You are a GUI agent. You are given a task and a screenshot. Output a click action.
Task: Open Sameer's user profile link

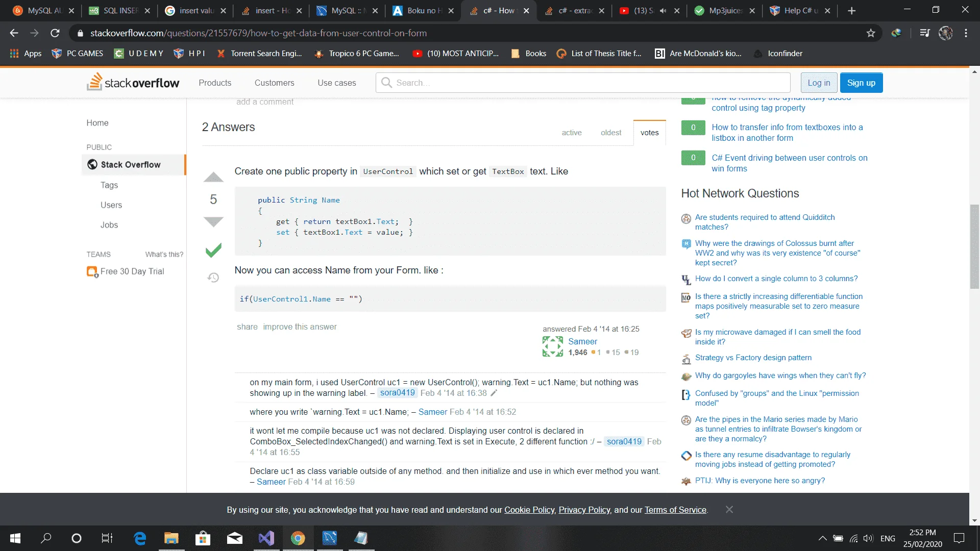point(582,342)
